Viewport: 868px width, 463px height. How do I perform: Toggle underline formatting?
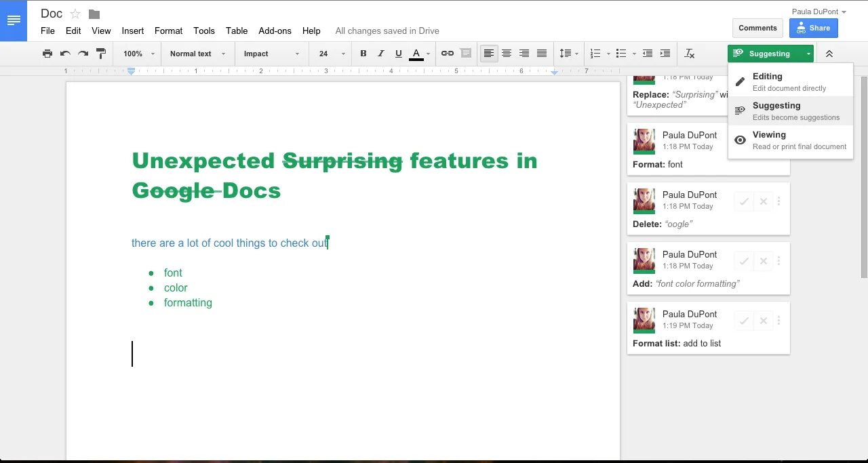coord(399,54)
